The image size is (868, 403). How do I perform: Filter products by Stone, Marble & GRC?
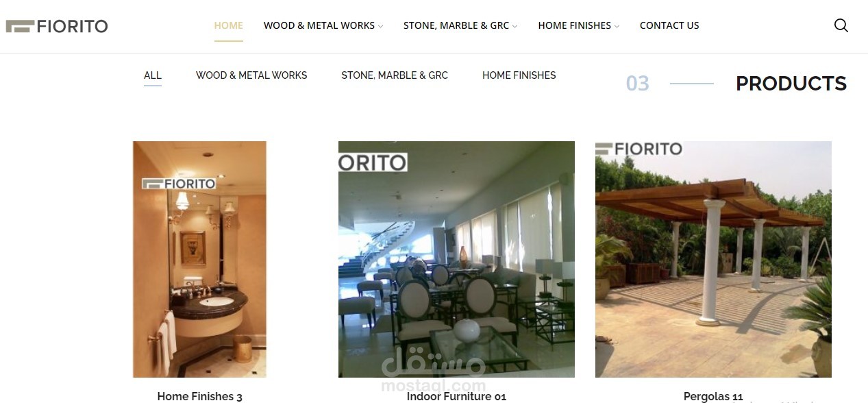[x=395, y=75]
